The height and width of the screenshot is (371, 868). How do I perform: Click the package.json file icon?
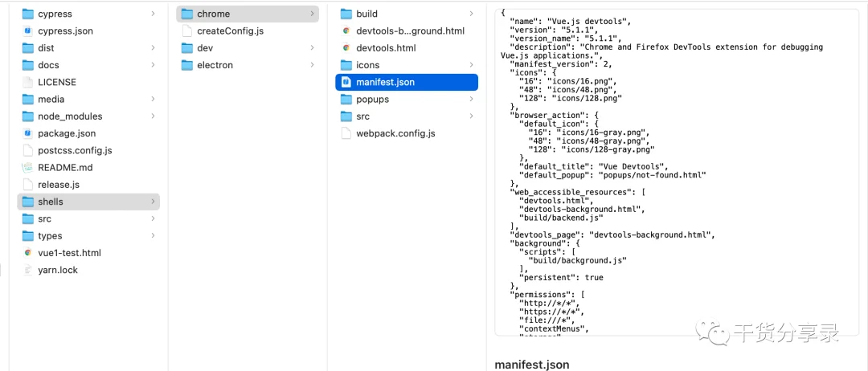click(28, 134)
